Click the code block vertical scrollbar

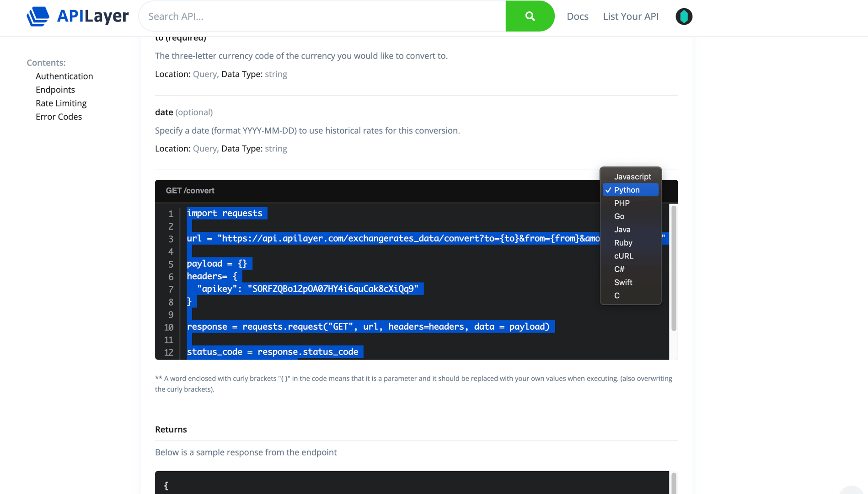pos(674,268)
